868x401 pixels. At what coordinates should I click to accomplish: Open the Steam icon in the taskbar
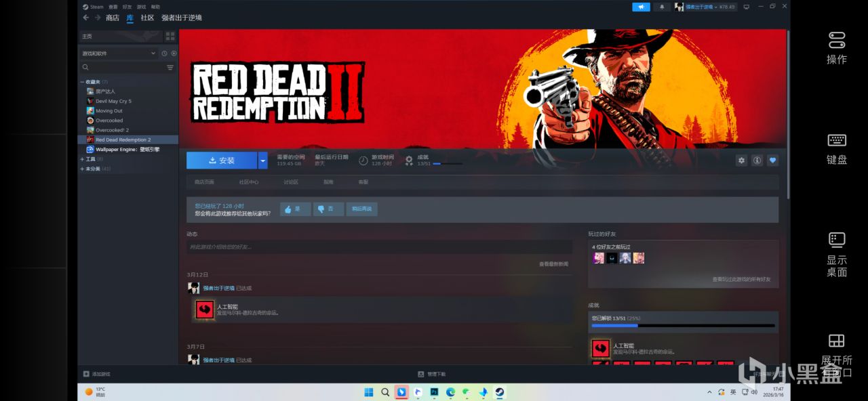499,392
